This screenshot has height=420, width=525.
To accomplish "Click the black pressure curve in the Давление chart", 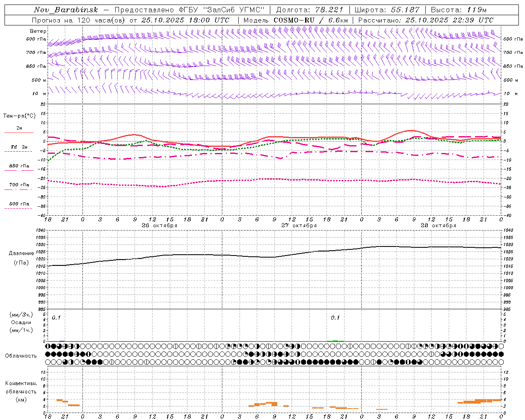I will point(275,256).
